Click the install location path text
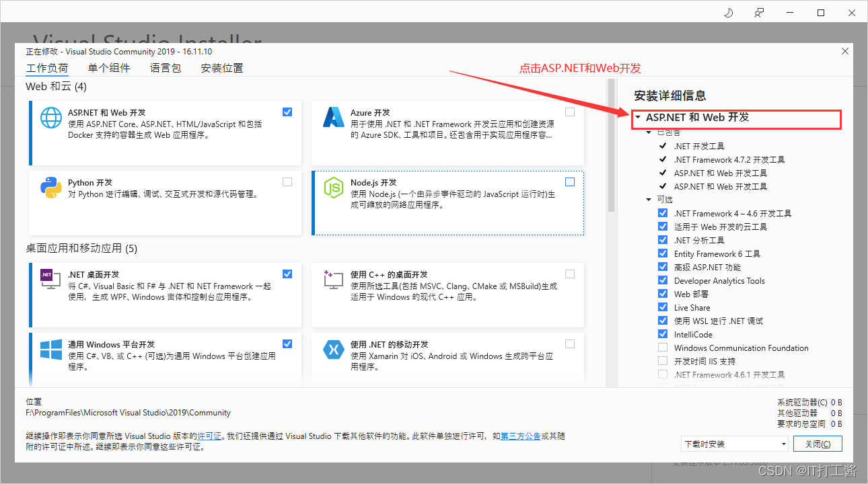 coord(128,413)
